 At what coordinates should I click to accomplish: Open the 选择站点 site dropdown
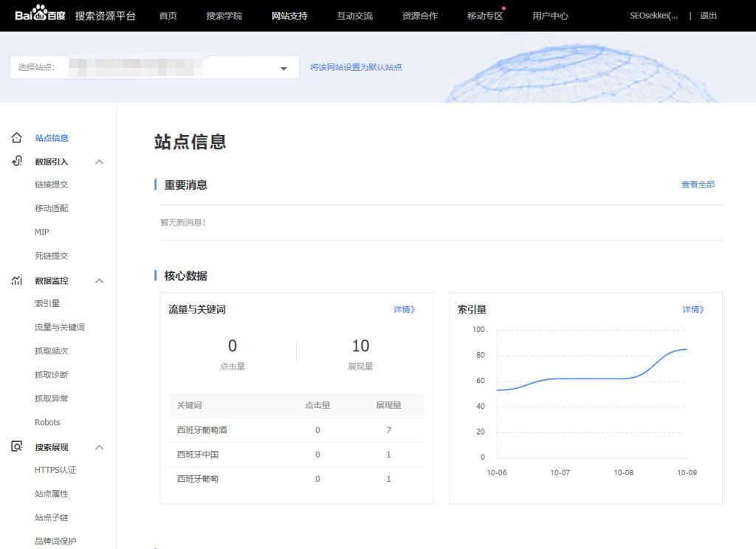[x=283, y=68]
